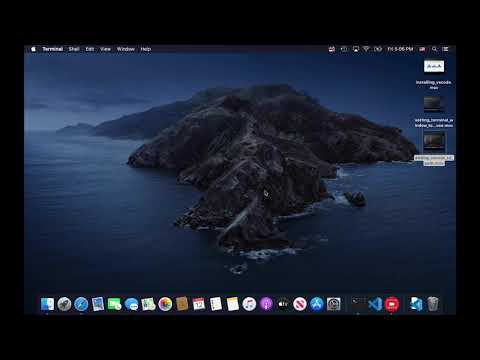Open Notes from the dock
480x360 pixels.
[232, 304]
